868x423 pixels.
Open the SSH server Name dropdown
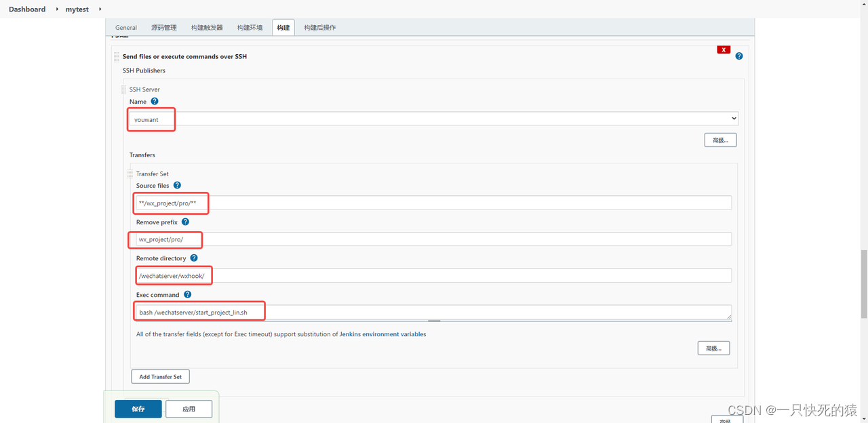coord(433,119)
